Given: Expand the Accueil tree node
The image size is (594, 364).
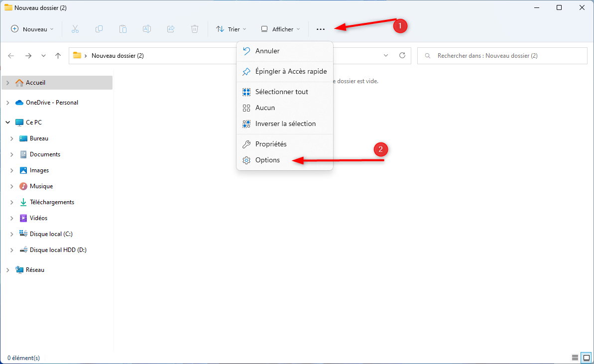Looking at the screenshot, I should point(7,83).
